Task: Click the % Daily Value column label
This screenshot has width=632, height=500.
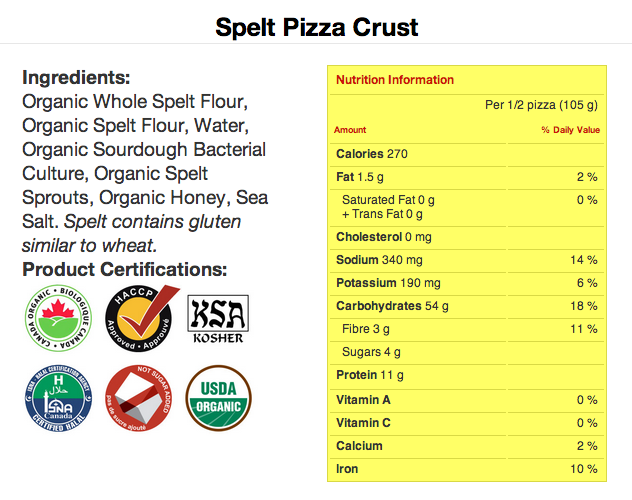Action: (570, 130)
